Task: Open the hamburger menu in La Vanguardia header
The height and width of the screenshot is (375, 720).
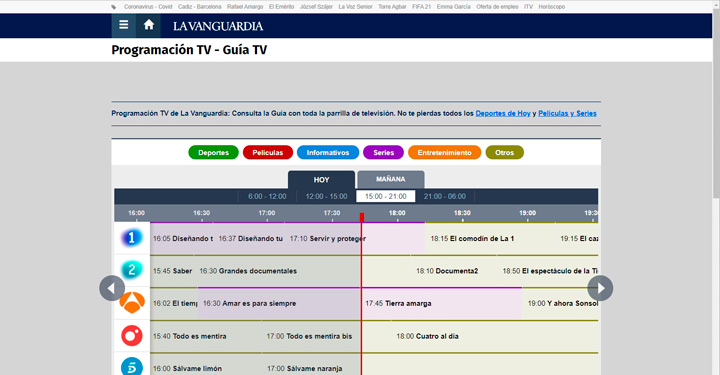Action: click(x=124, y=25)
